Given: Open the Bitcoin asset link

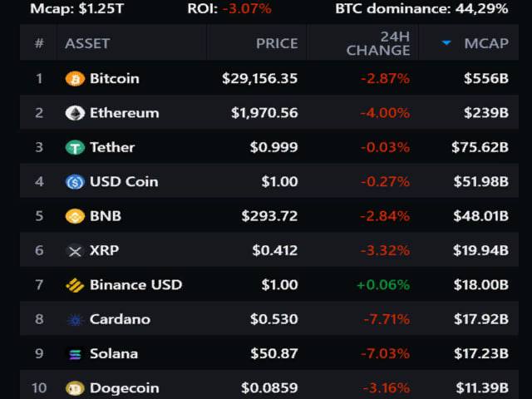Looking at the screenshot, I should tap(114, 79).
